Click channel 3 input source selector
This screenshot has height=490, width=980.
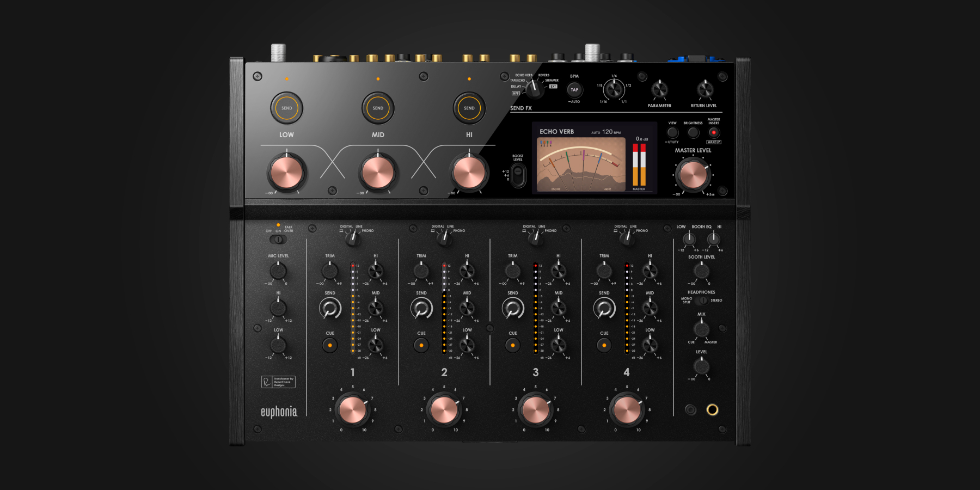pyautogui.click(x=535, y=238)
